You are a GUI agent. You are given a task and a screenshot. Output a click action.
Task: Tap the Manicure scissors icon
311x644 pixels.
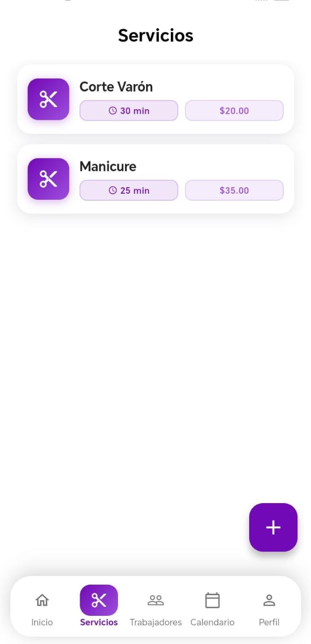48,179
